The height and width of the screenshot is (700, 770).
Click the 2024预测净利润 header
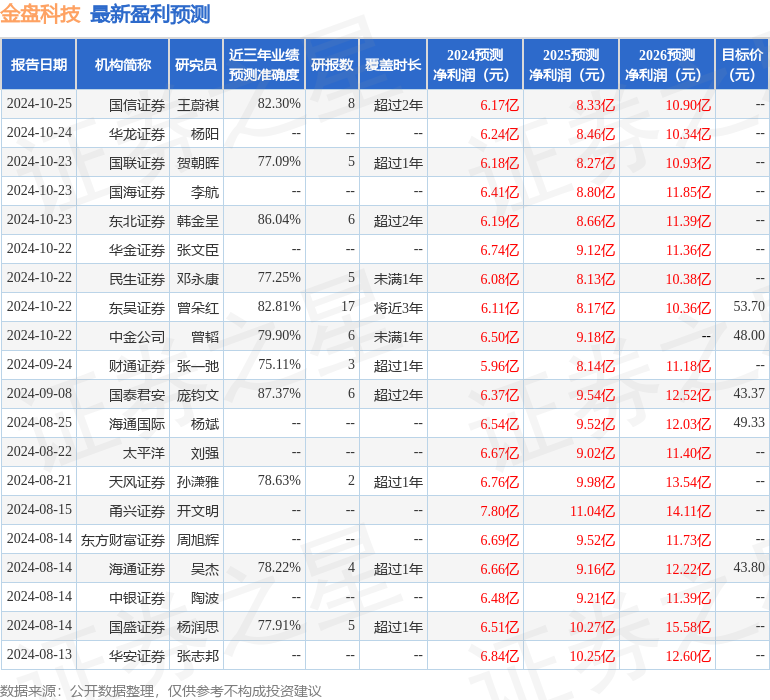tap(475, 64)
